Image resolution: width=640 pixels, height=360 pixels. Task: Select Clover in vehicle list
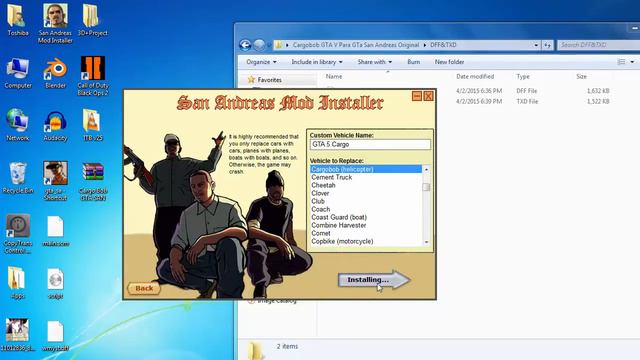point(366,193)
